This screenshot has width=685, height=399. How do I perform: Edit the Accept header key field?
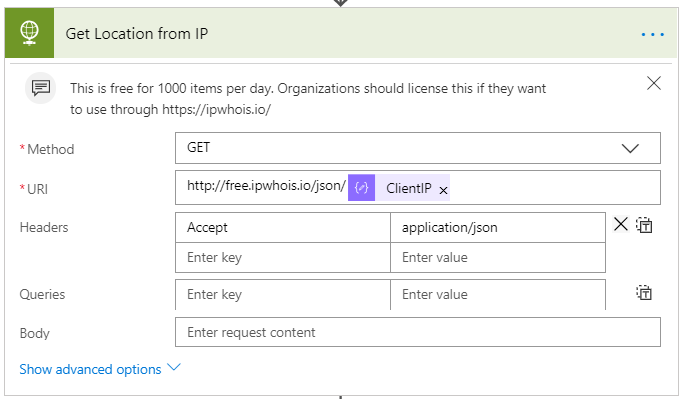[283, 227]
